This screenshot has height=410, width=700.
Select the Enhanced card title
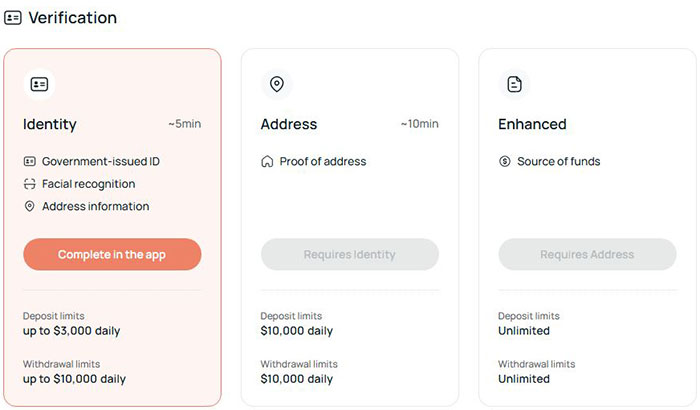532,124
